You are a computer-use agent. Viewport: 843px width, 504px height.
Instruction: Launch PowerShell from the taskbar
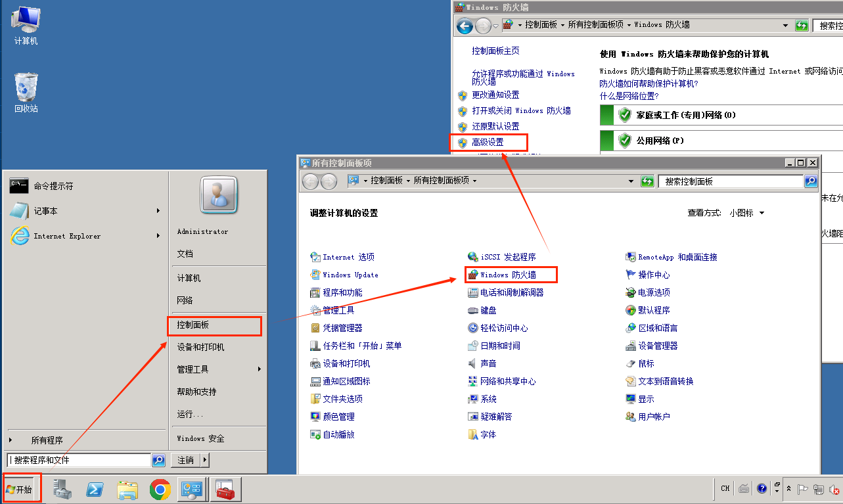coord(95,490)
